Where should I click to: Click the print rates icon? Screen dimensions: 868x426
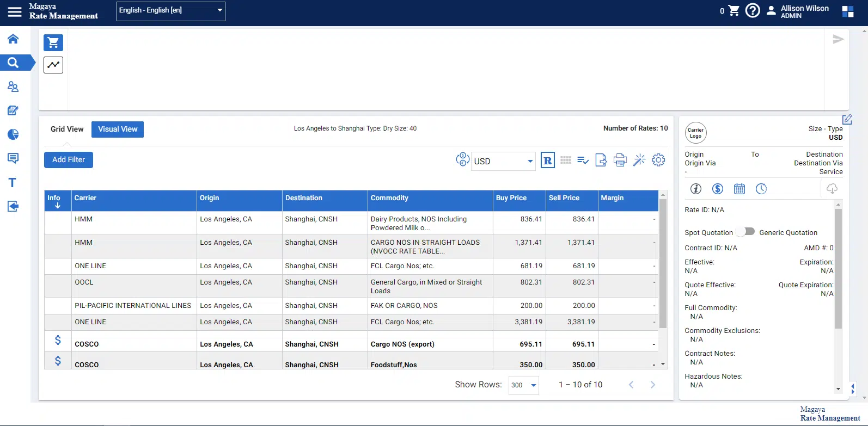point(620,160)
